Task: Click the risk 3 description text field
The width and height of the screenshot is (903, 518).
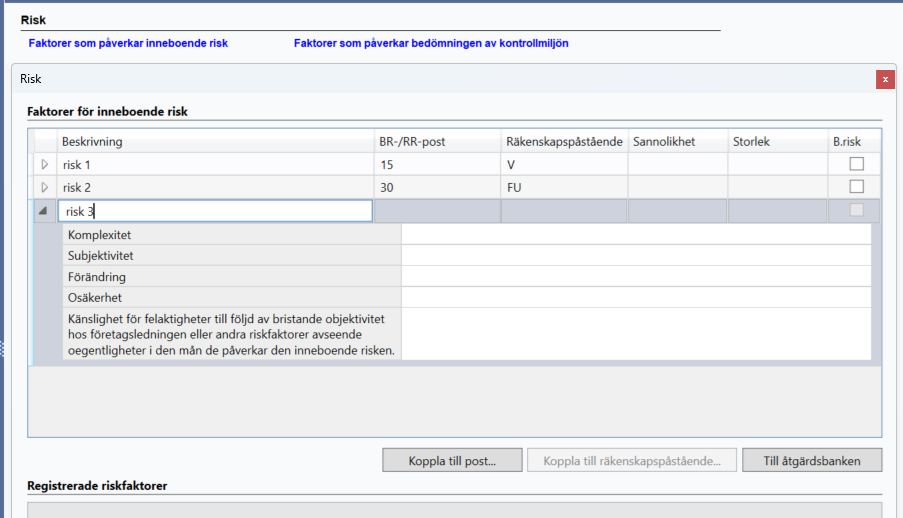Action: click(x=215, y=211)
